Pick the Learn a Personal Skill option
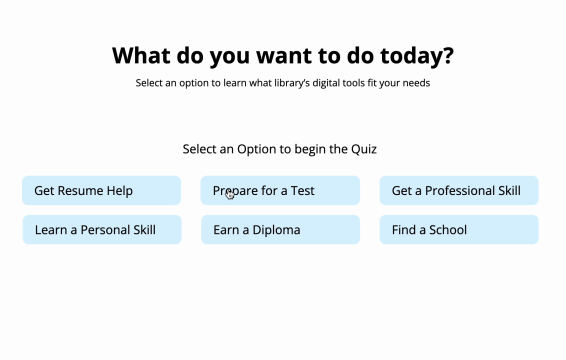566x360 pixels. (x=102, y=230)
